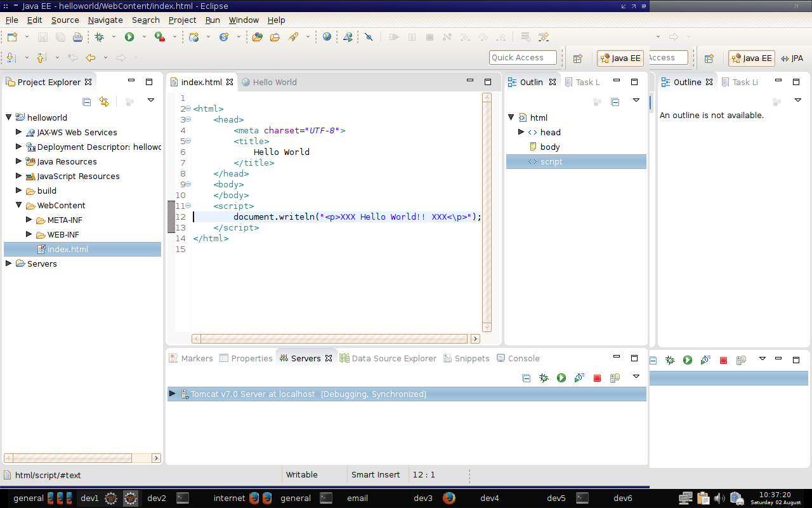Collapse the script fold marker at line 11
Image resolution: width=812 pixels, height=508 pixels.
188,206
